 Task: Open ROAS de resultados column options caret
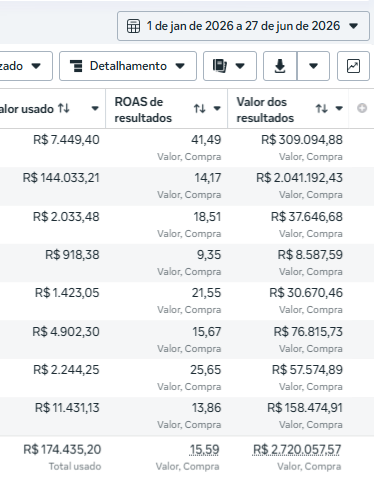[x=217, y=108]
